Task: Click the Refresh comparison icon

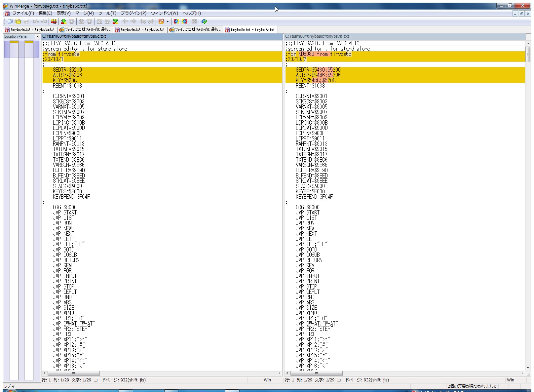Action: point(204,21)
